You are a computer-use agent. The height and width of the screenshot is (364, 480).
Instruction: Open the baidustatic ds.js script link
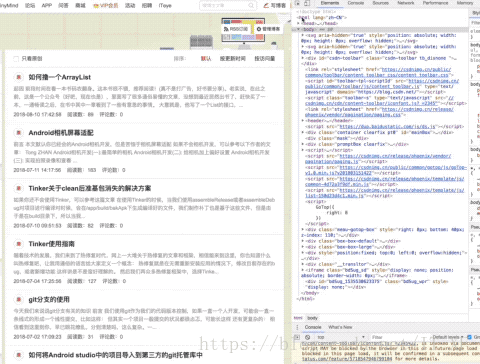pos(387,126)
